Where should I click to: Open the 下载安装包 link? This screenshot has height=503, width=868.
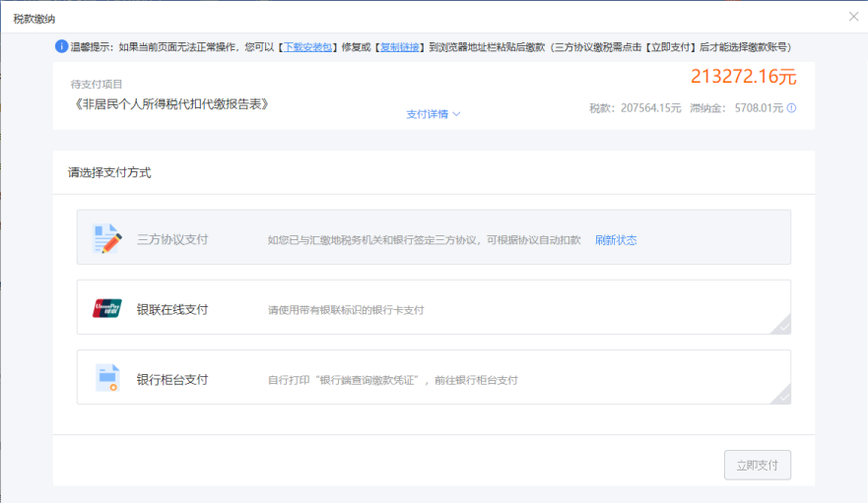[309, 46]
